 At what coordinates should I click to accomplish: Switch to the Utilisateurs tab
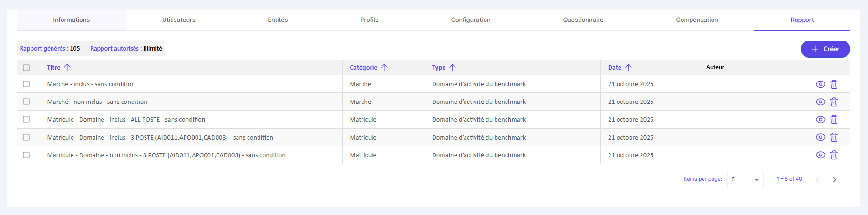pos(178,20)
